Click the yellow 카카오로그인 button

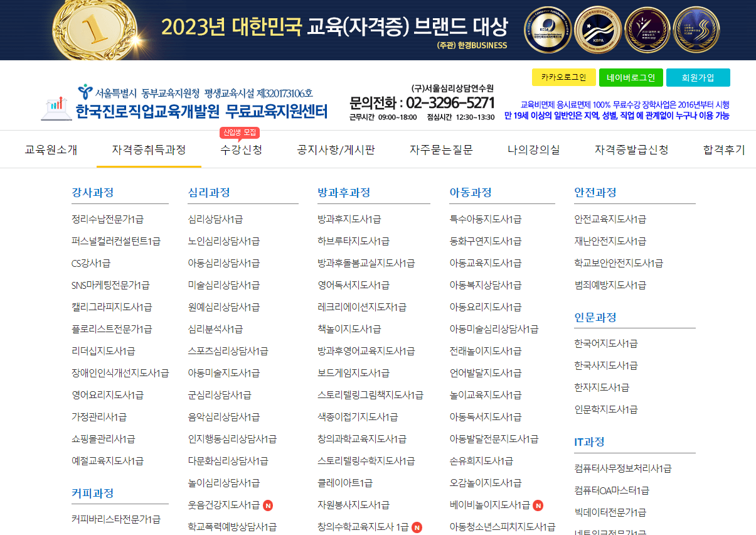coord(563,77)
